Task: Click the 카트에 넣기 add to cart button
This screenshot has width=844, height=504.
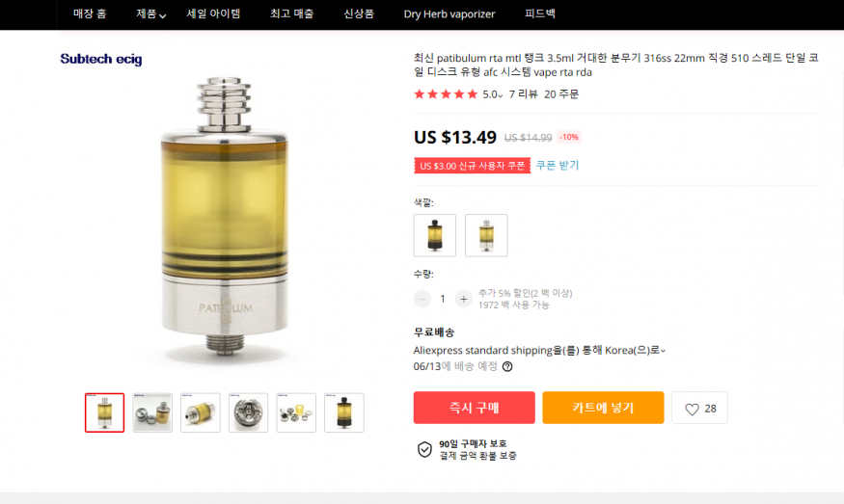Action: [x=603, y=408]
